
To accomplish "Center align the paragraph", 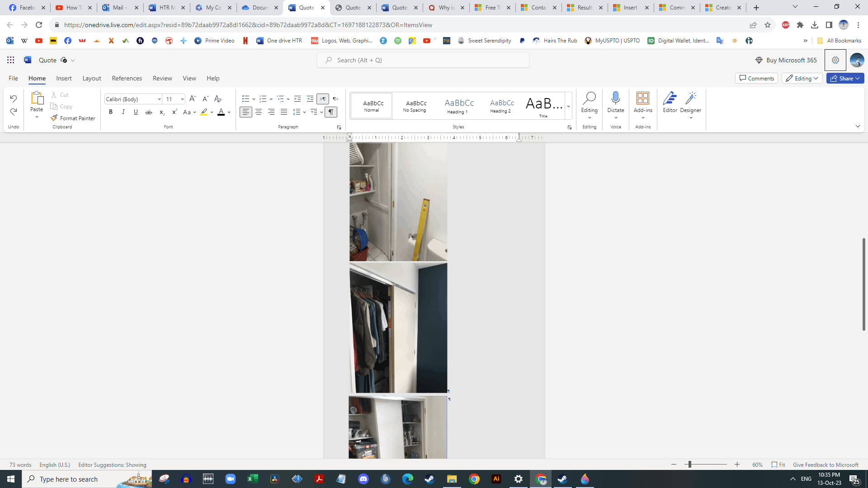I will pos(259,112).
